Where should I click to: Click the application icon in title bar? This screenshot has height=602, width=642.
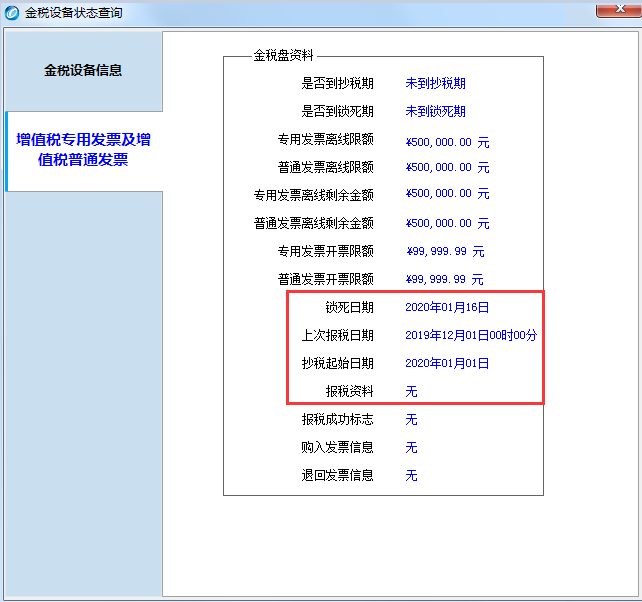click(x=11, y=13)
